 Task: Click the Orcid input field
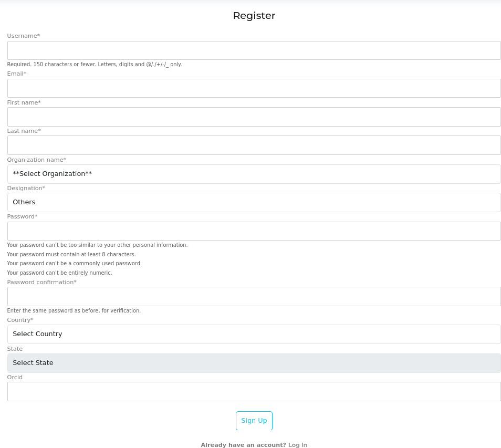(x=254, y=391)
